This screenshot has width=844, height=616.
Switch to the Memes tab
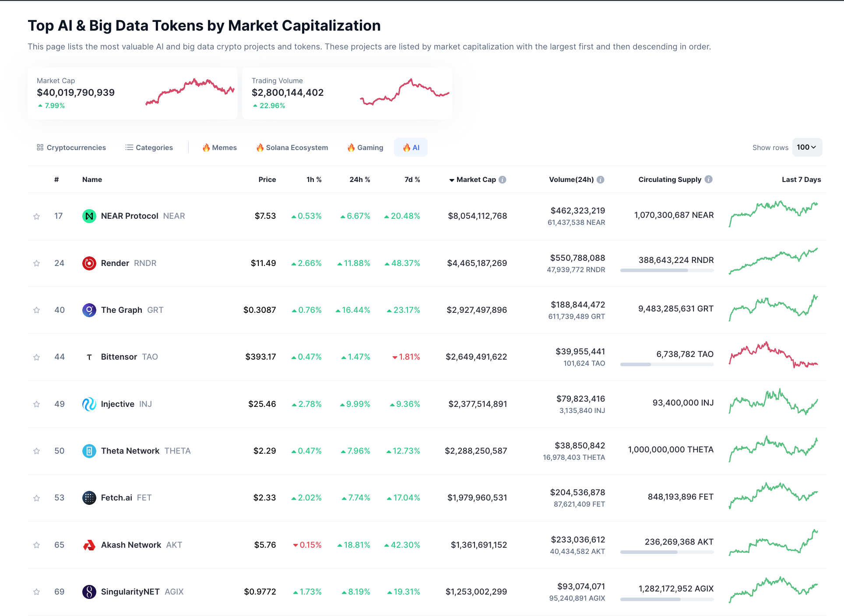(220, 148)
